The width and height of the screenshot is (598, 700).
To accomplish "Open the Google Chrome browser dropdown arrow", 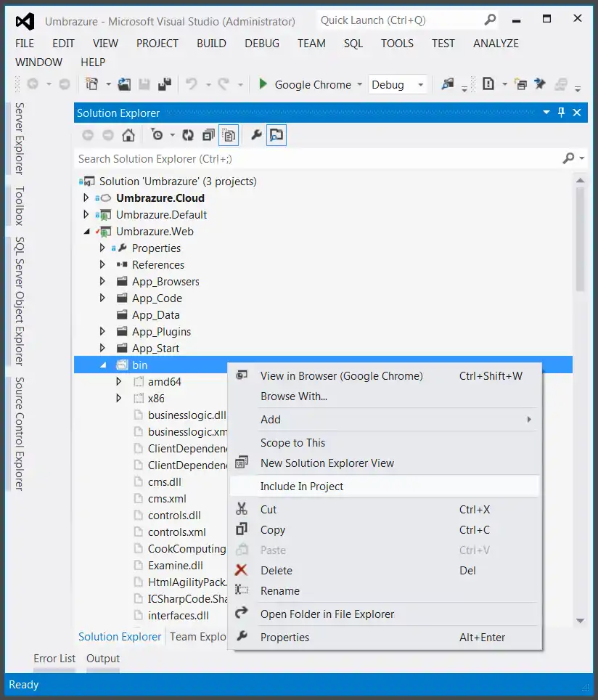I will (360, 84).
